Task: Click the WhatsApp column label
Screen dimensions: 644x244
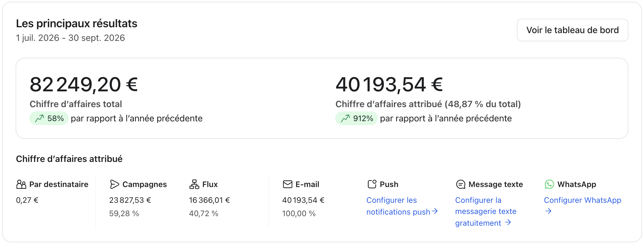Action: point(577,185)
